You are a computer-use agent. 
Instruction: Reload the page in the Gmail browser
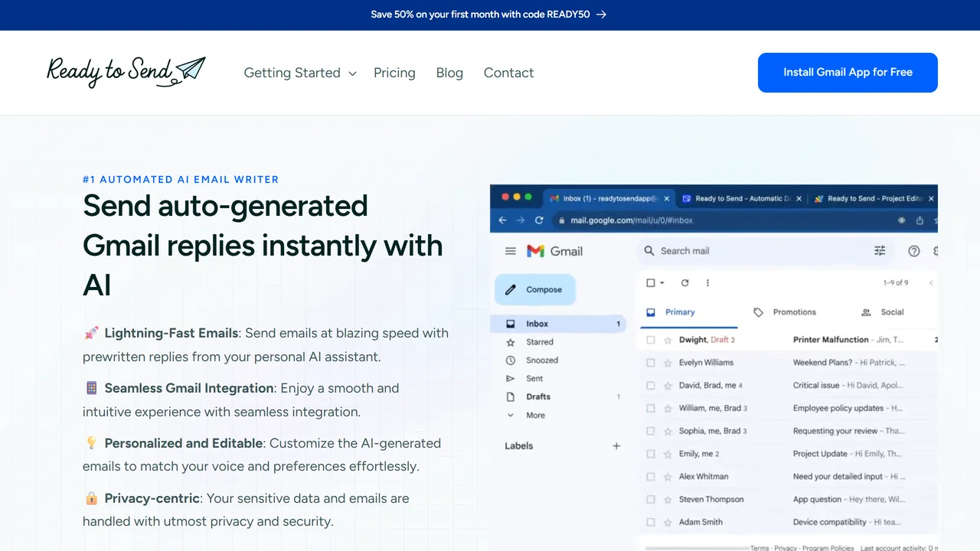coord(539,220)
